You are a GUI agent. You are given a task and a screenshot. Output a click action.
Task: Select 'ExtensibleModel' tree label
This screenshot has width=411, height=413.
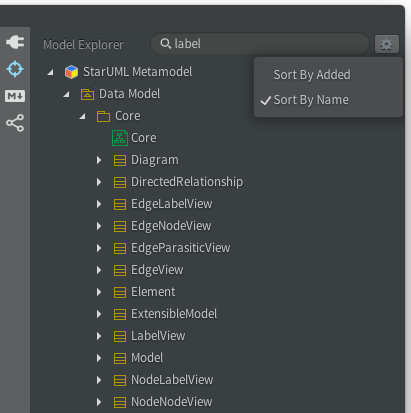tap(174, 314)
